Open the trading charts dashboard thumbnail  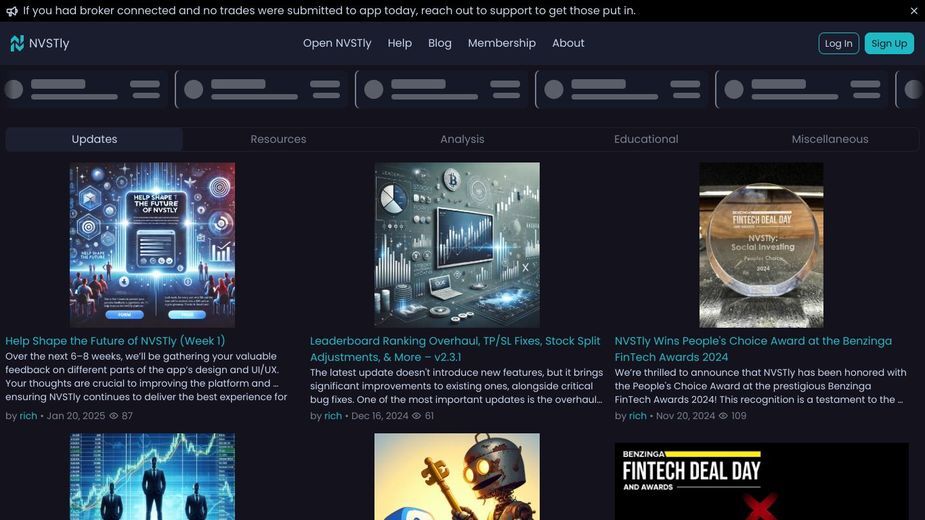(457, 245)
